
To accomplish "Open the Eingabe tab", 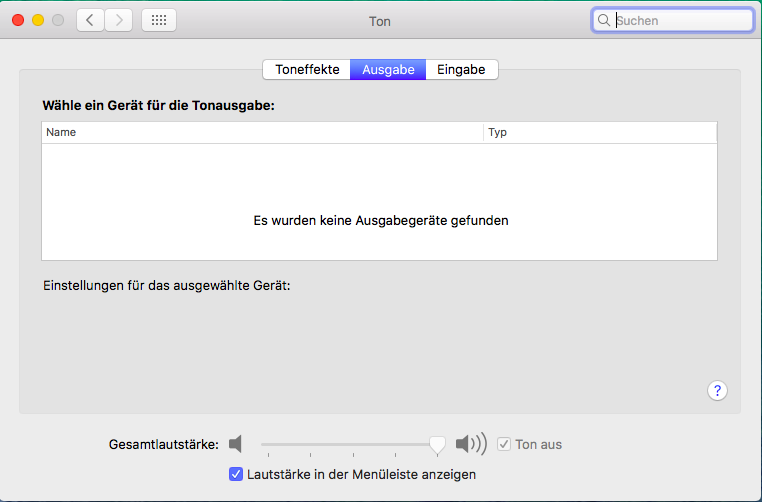I will click(x=461, y=70).
